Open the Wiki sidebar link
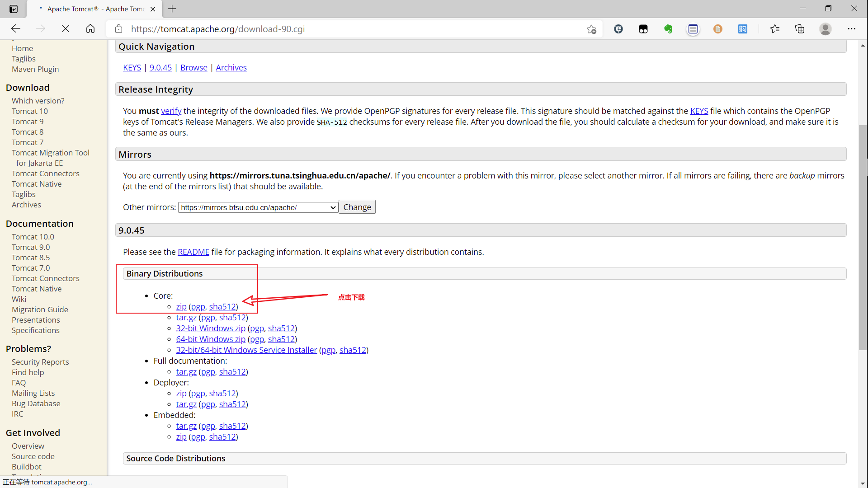 click(19, 299)
